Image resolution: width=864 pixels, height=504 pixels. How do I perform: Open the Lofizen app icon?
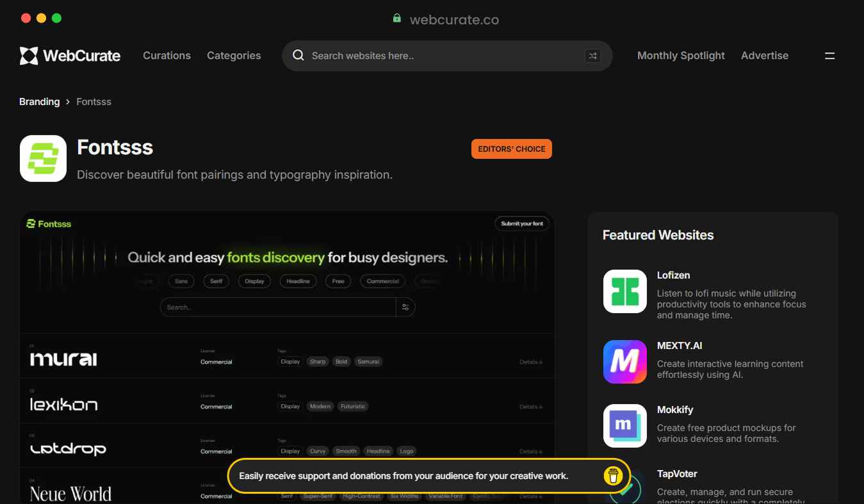click(625, 291)
